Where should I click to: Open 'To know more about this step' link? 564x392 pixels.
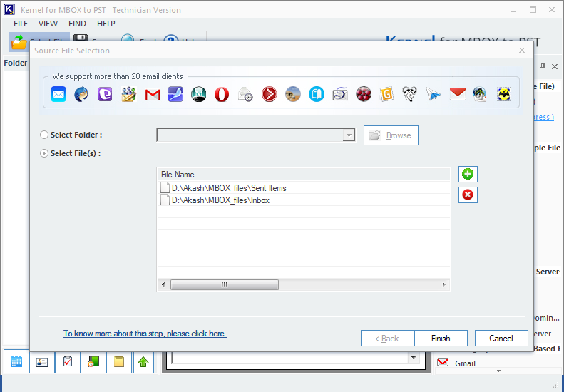coord(145,334)
